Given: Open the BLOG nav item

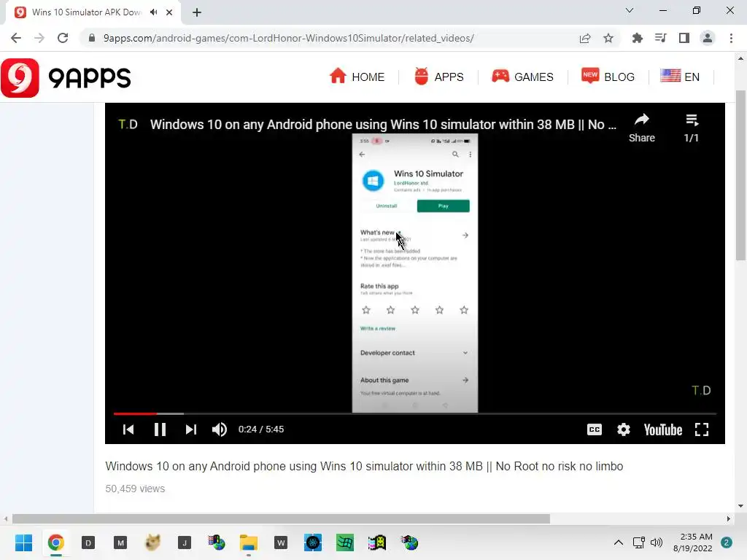Looking at the screenshot, I should [x=608, y=77].
